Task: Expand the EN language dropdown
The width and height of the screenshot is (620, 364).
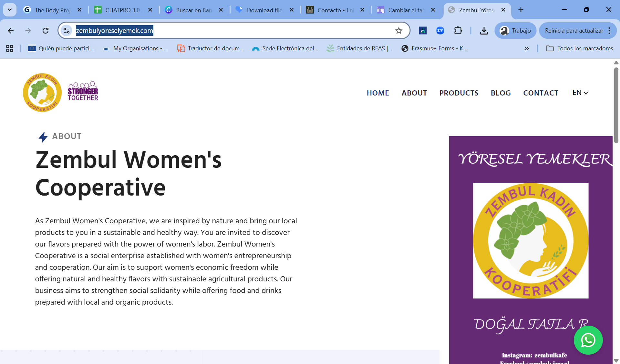Action: (580, 93)
